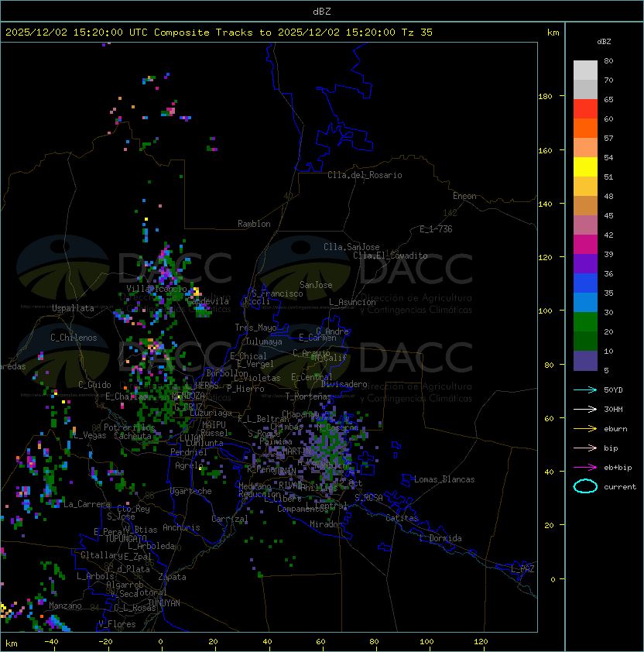Click the 'Potrerillos' map label
This screenshot has width=644, height=652.
point(129,427)
